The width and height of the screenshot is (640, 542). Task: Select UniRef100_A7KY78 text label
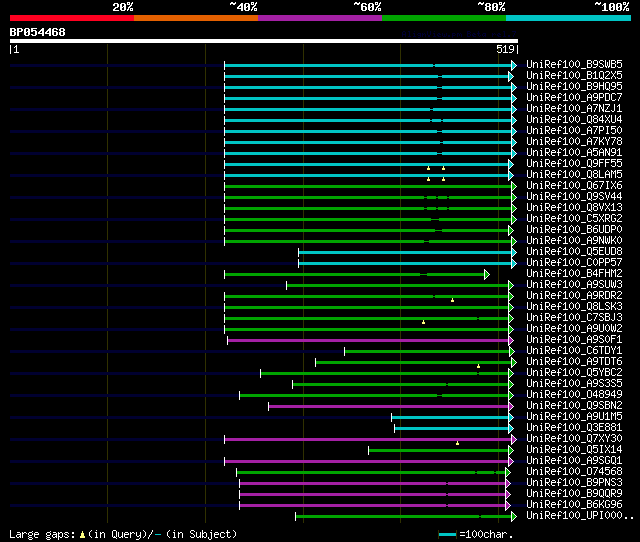574,142
